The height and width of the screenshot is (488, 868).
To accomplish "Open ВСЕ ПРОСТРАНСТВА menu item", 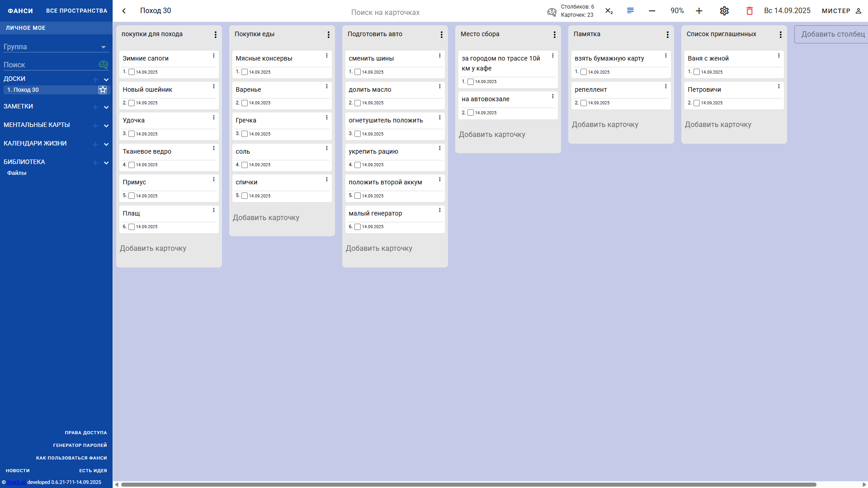I will point(76,11).
